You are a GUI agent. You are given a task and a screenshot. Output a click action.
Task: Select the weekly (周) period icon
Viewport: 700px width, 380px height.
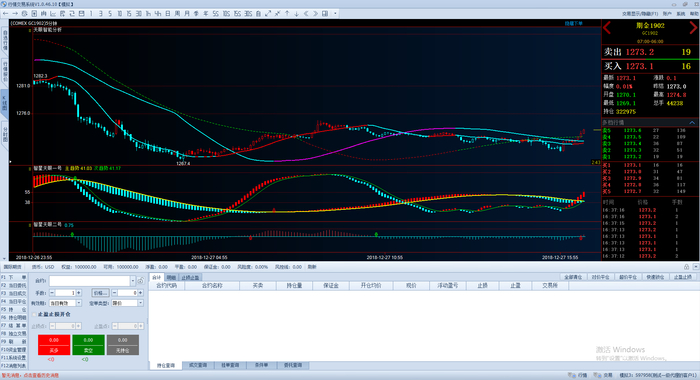(177, 14)
